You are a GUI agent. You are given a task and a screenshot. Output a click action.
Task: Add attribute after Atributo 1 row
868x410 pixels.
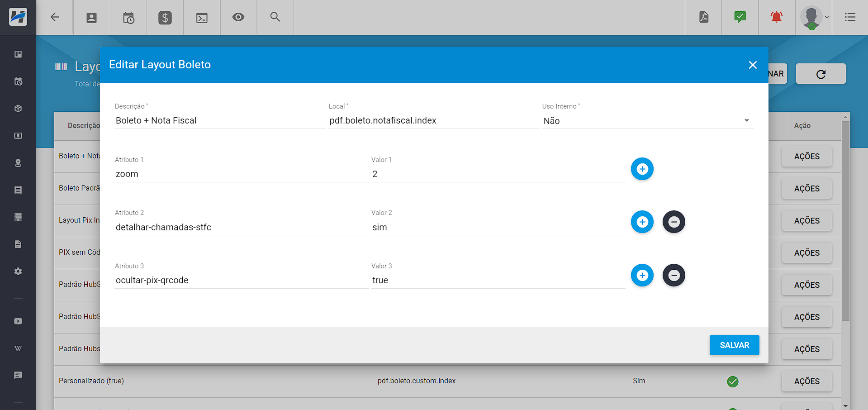[x=642, y=169]
